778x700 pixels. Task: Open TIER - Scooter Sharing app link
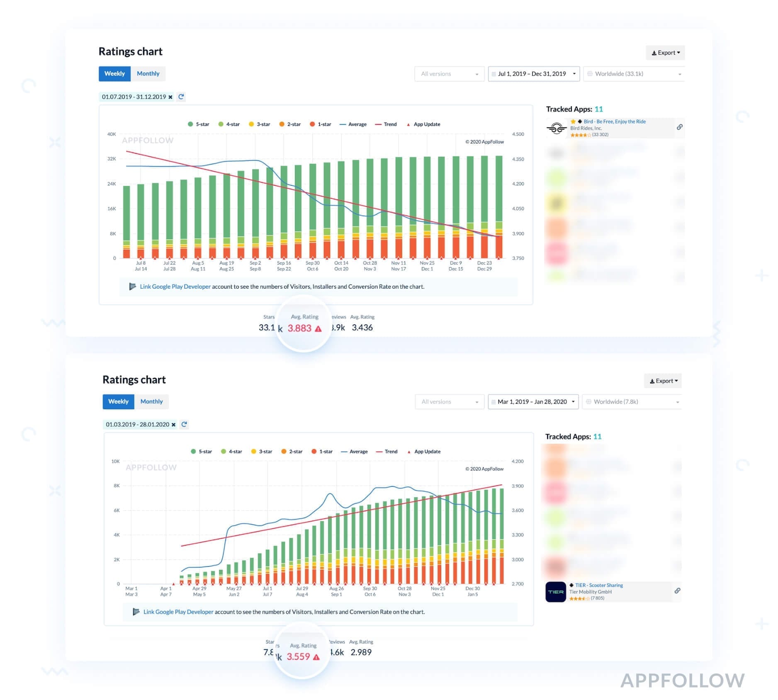[x=599, y=585]
